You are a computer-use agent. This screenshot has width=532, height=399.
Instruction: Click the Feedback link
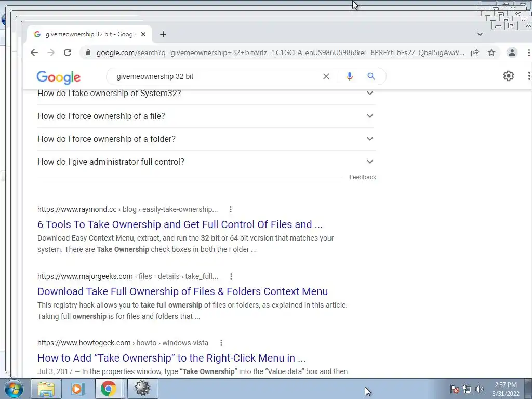pyautogui.click(x=363, y=177)
